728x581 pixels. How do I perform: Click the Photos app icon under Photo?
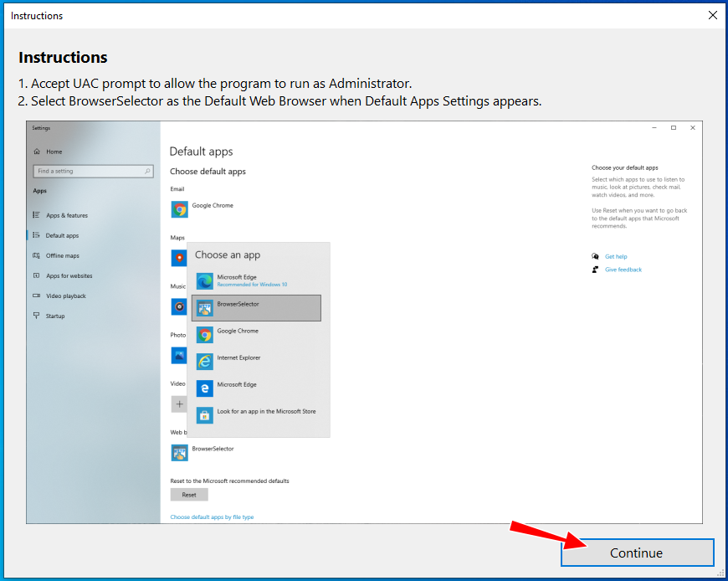coord(179,355)
